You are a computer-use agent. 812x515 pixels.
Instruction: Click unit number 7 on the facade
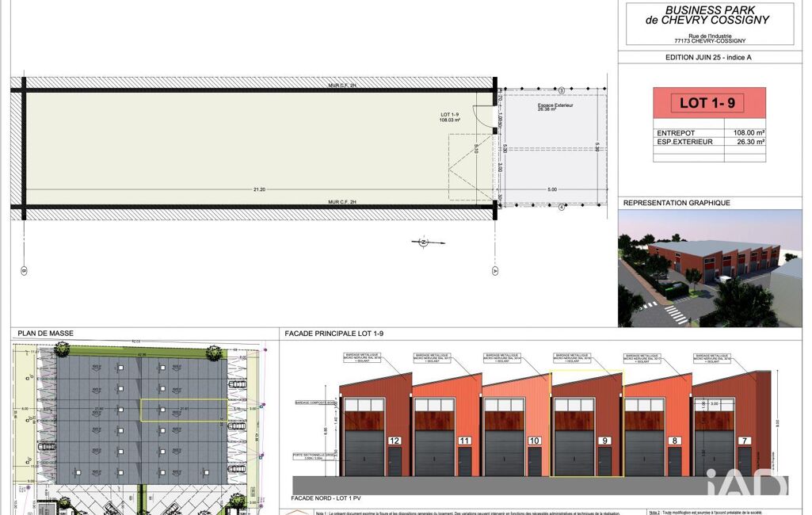[x=744, y=440]
